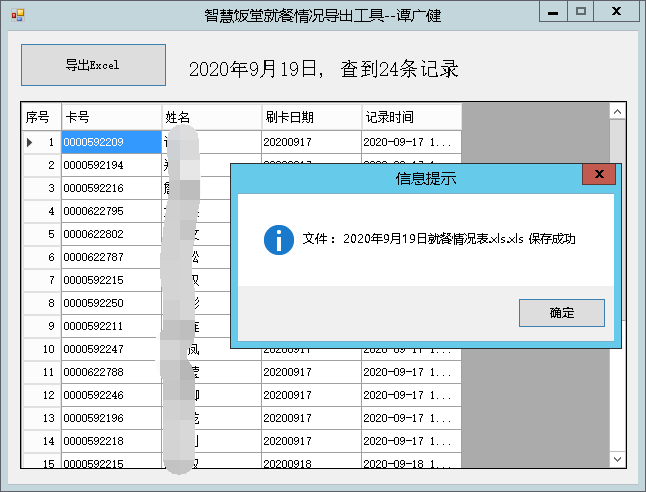Click scrollbar down arrow in table

617,458
